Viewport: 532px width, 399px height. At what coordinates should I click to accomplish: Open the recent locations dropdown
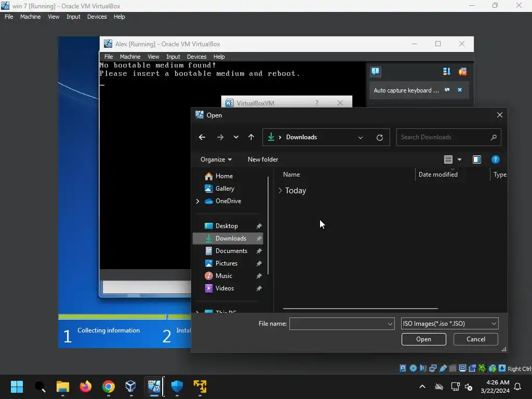point(236,137)
